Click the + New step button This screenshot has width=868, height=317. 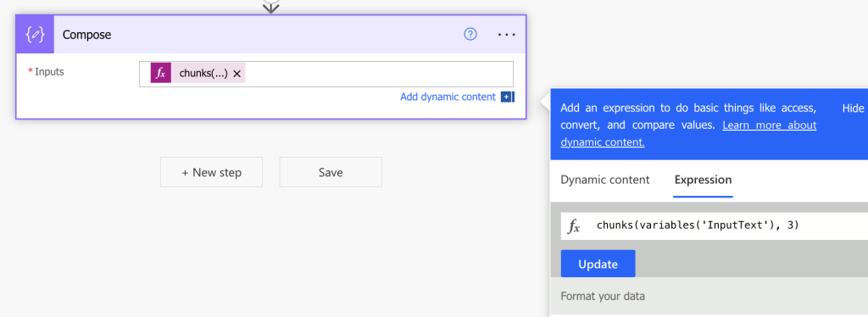[x=211, y=172]
